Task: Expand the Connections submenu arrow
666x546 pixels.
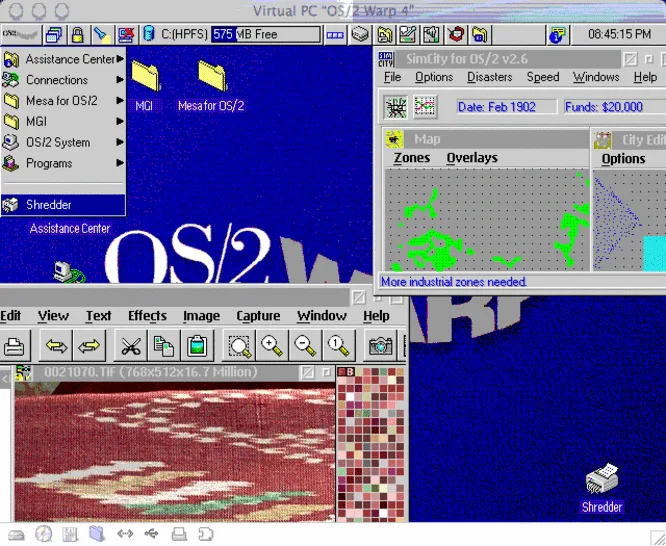Action: coord(120,79)
